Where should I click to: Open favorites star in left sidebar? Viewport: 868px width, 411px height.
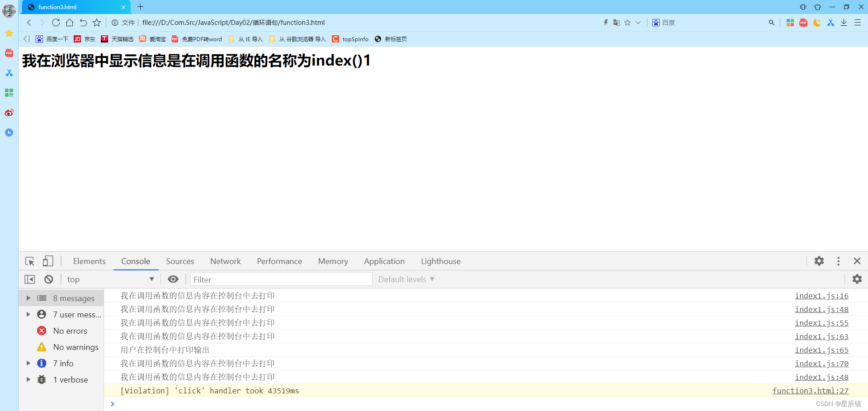[x=9, y=33]
